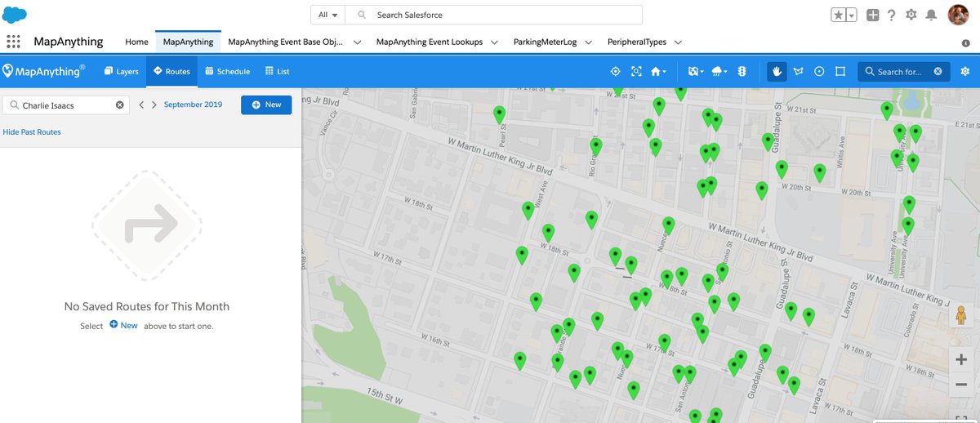
Task: Open the weather layer dropdown
Action: [x=719, y=71]
